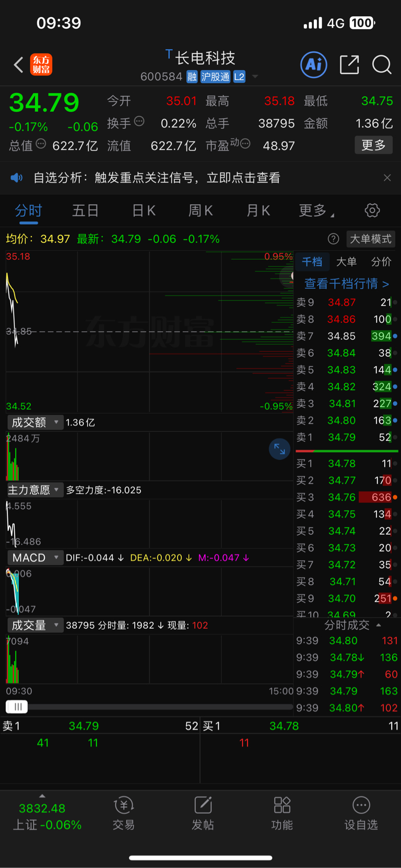This screenshot has height=868, width=401.
Task: Tap the 沪股通 badge
Action: [x=215, y=77]
